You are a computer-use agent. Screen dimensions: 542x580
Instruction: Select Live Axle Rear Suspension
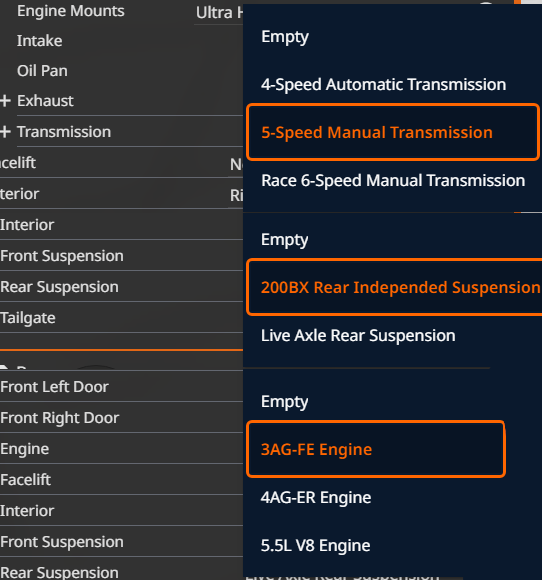[358, 335]
